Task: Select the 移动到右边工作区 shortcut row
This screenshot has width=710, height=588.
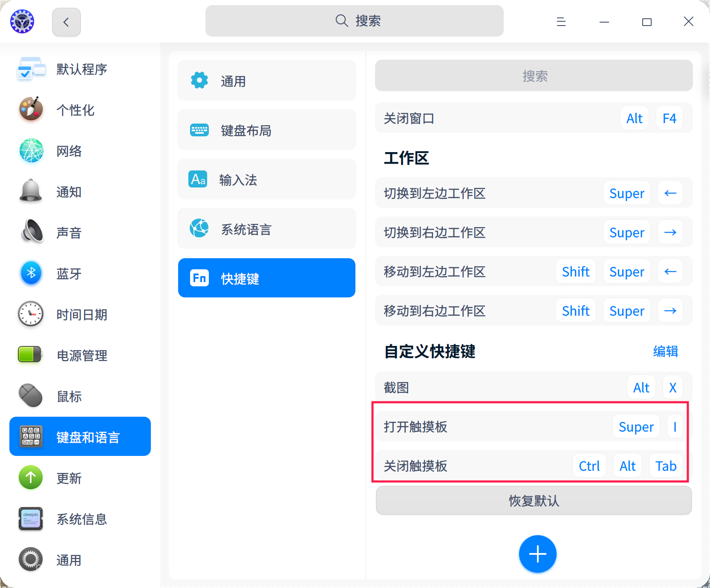Action: 534,310
